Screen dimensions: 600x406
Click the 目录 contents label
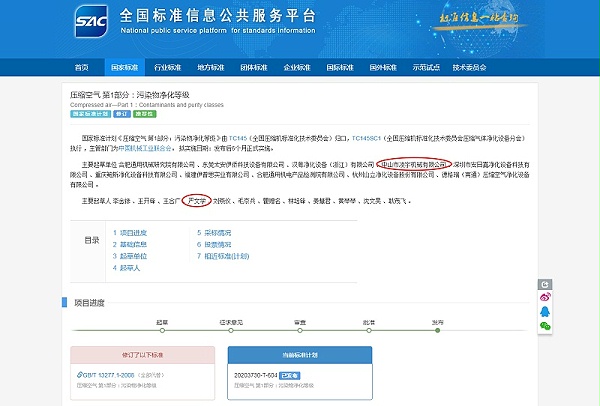click(91, 240)
